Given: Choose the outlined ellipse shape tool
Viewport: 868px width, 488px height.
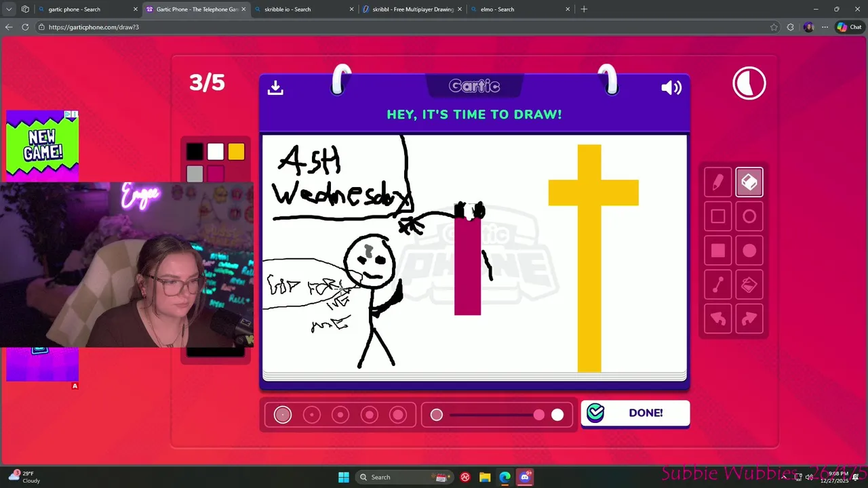Looking at the screenshot, I should 749,216.
